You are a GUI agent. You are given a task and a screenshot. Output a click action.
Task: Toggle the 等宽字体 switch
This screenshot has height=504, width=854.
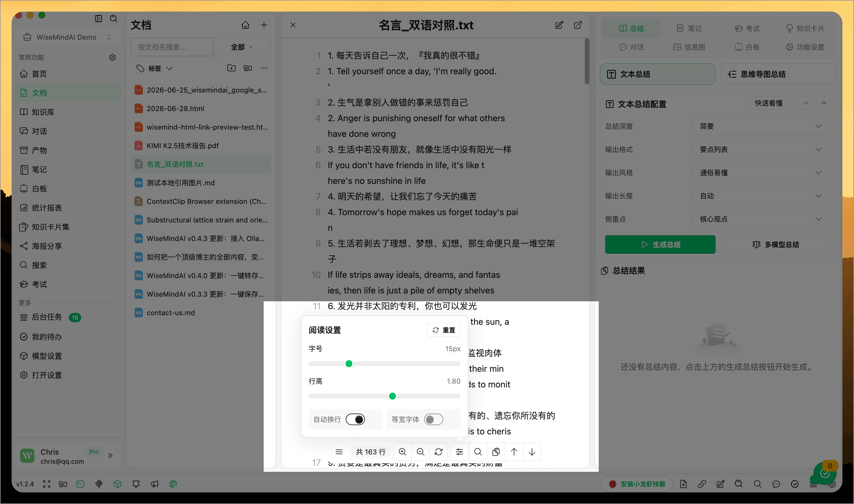coord(433,419)
